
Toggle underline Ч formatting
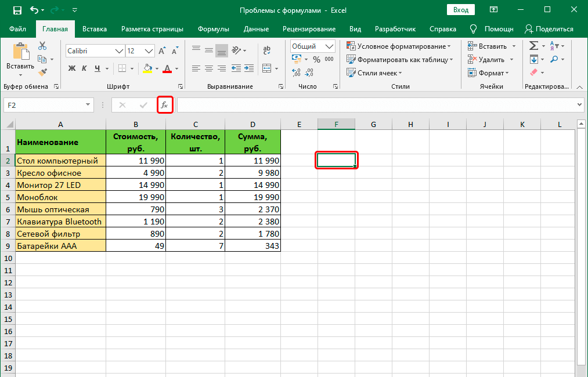pos(98,68)
